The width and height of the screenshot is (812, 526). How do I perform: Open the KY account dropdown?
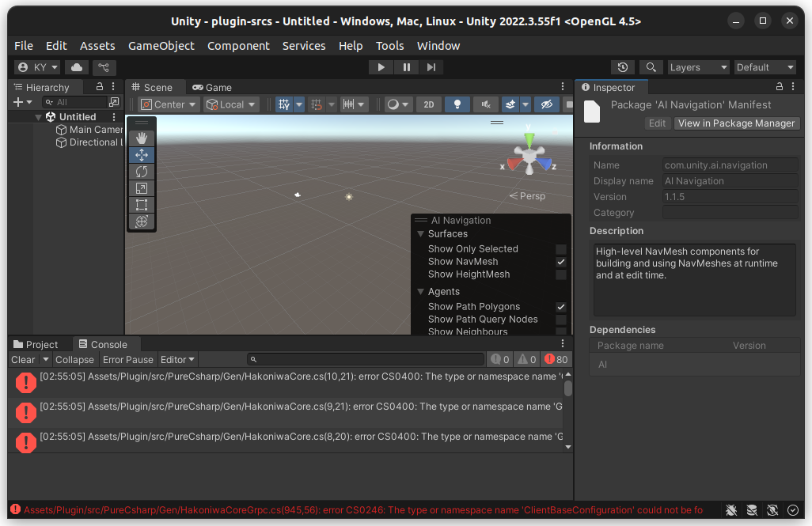click(x=37, y=67)
